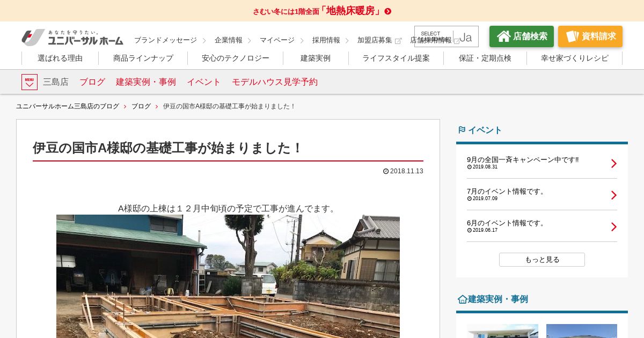Click the date 2019.07.09
This screenshot has width=644, height=338.
[x=485, y=199]
